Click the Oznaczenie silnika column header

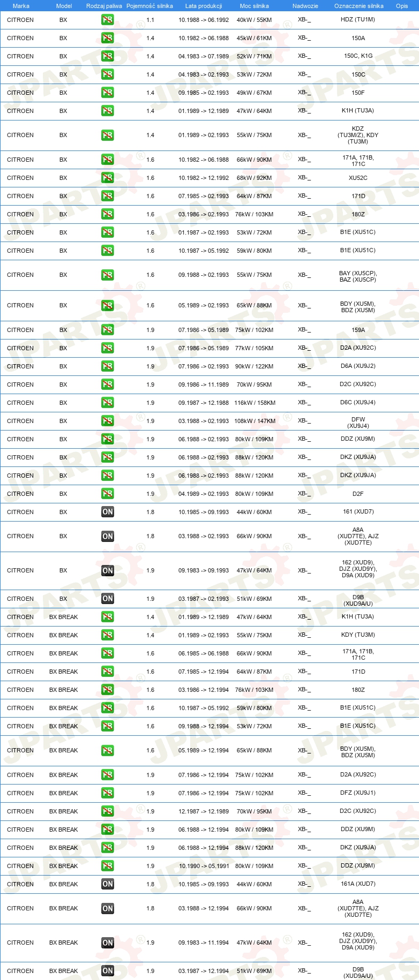tap(359, 6)
